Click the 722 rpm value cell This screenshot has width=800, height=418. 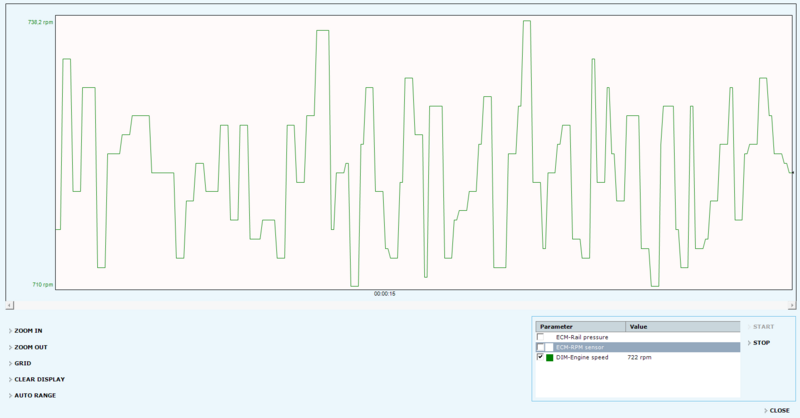(639, 358)
